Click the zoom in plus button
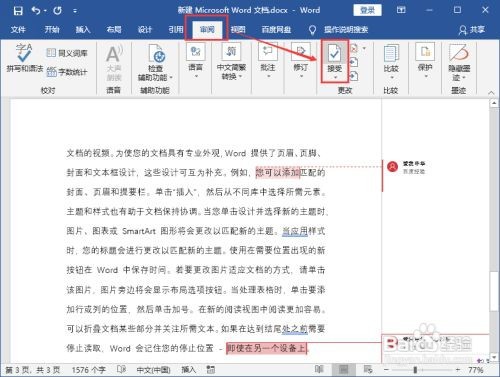This screenshot has height=377, width=500. (458, 370)
